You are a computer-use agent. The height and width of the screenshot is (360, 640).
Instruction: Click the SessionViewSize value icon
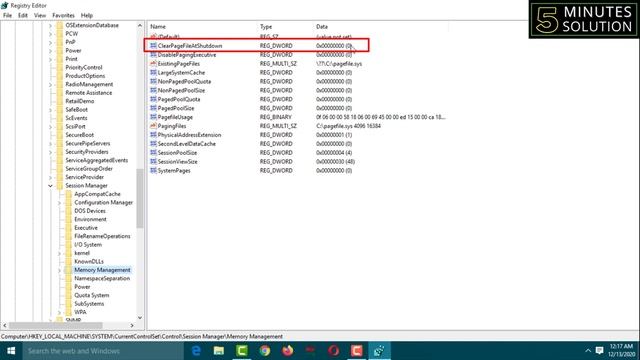point(153,162)
